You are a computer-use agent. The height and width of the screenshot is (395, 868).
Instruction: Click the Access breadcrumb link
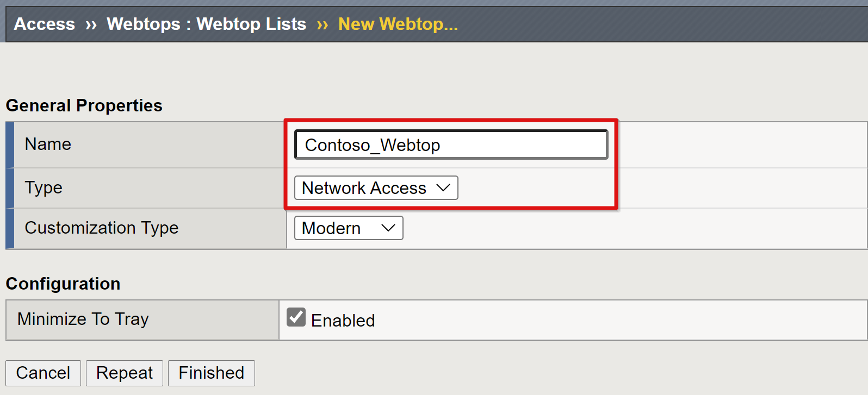[44, 24]
